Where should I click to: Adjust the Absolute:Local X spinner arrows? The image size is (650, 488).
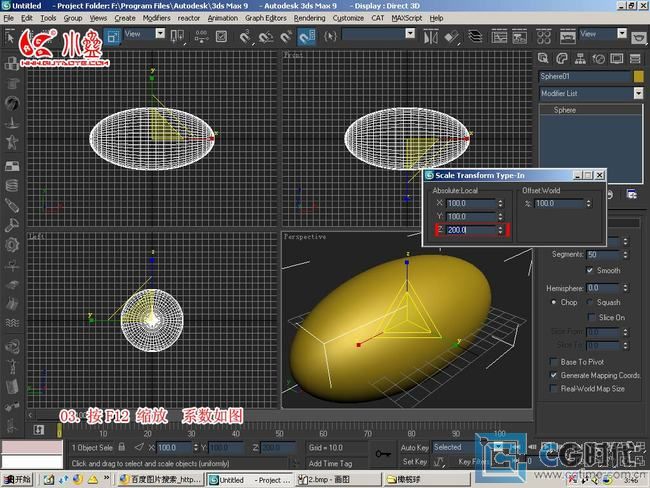pos(500,203)
